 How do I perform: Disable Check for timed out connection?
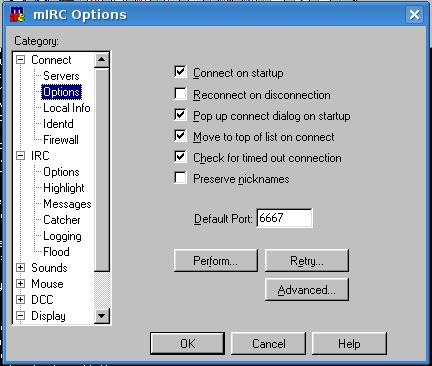coord(180,157)
